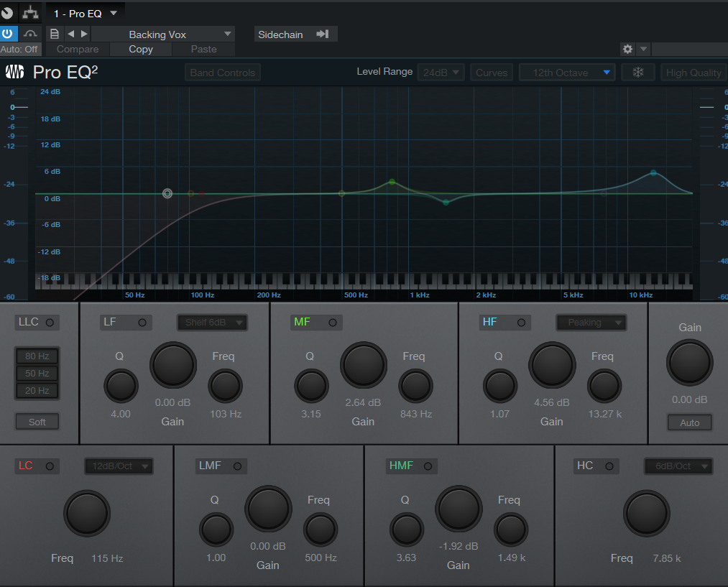Viewport: 728px width, 587px height.
Task: Click Copy in the plugin header
Action: click(141, 49)
